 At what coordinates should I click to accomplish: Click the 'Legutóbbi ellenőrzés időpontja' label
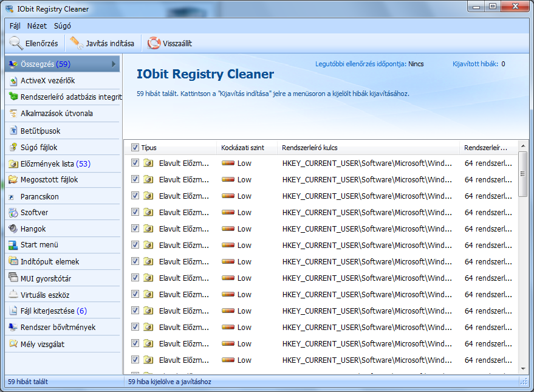[x=361, y=64]
